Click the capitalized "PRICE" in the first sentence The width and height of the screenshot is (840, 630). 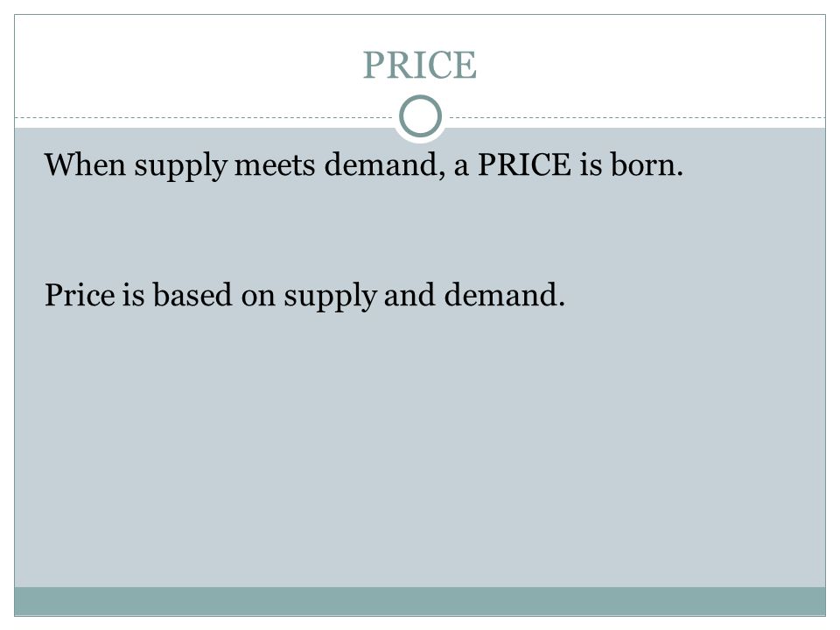(x=524, y=164)
